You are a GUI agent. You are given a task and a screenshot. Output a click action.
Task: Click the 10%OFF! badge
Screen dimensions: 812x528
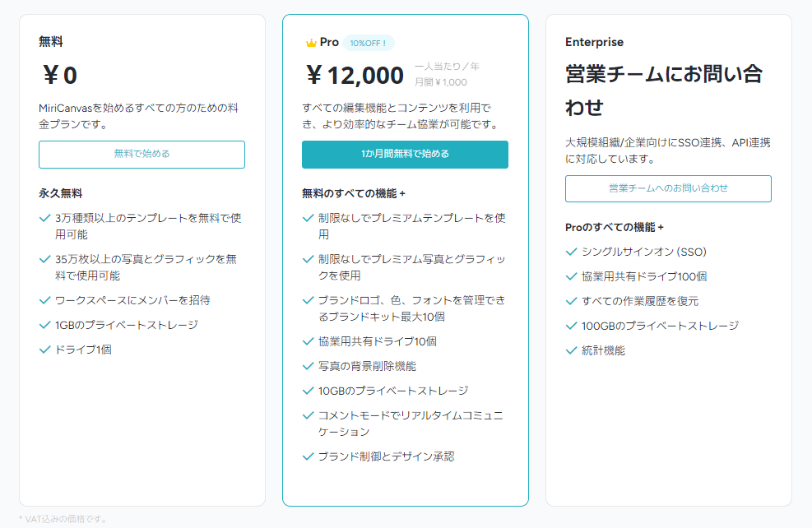(x=369, y=43)
